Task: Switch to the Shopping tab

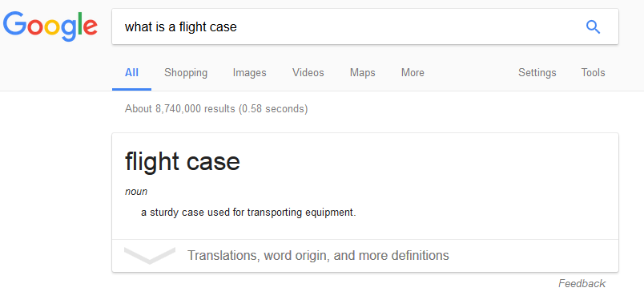Action: point(186,73)
